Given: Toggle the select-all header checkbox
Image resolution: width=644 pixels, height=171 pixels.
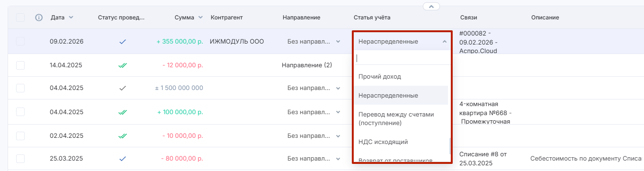Looking at the screenshot, I should pyautogui.click(x=20, y=18).
